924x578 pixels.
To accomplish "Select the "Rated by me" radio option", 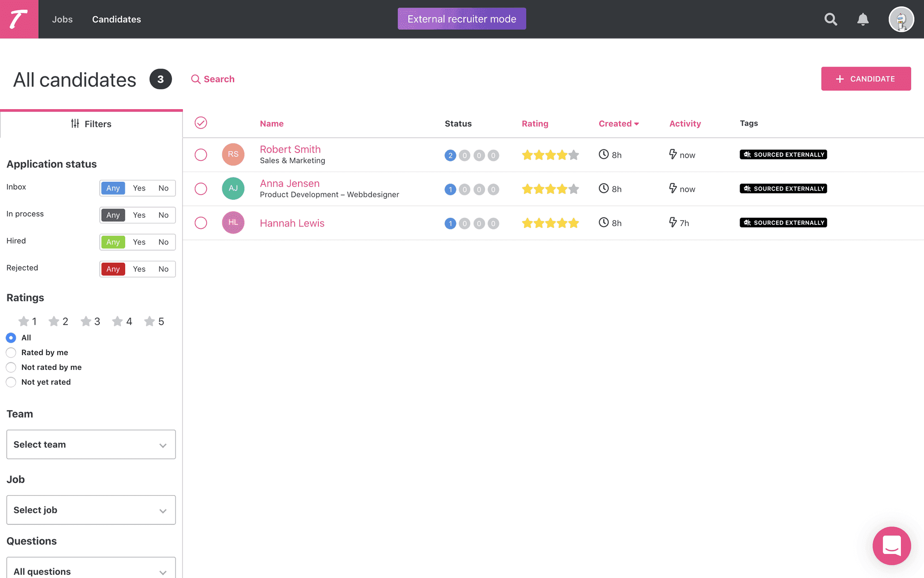I will 11,352.
